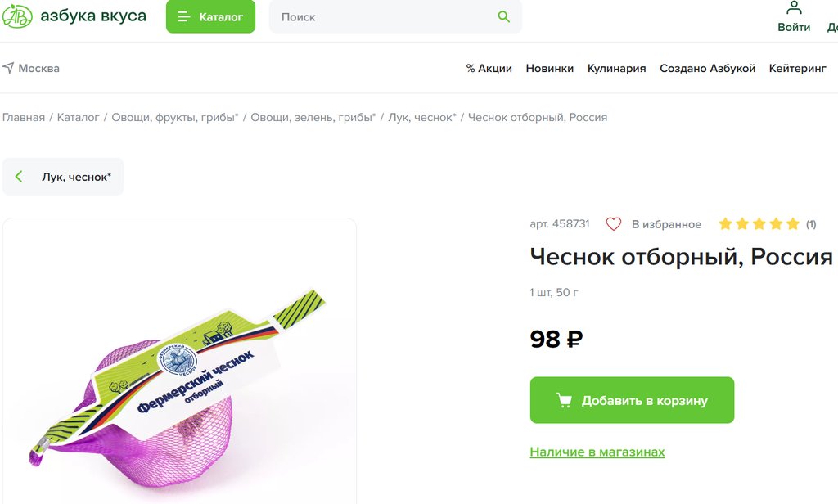Viewport: 838px width, 504px height.
Task: Open the Кейтеринг menu item
Action: click(797, 69)
